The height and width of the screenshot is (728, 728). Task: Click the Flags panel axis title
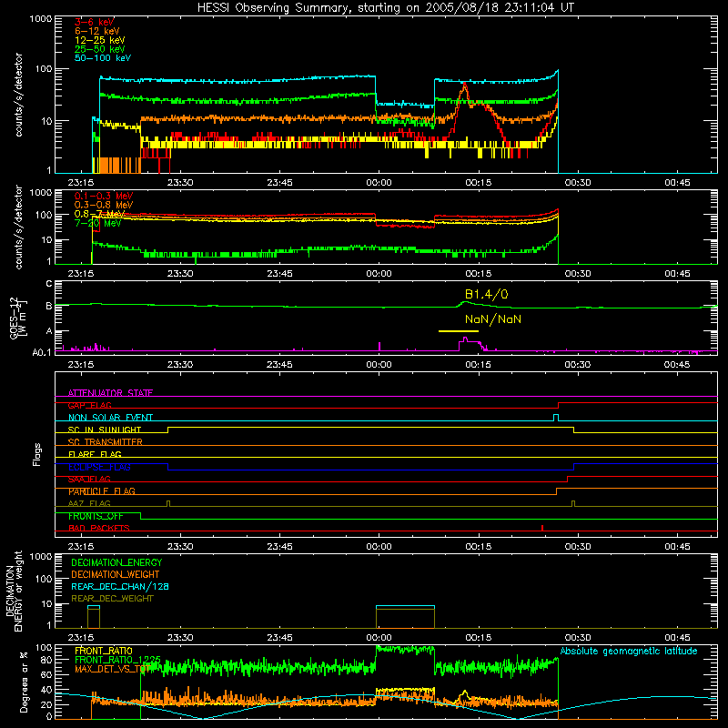36,454
